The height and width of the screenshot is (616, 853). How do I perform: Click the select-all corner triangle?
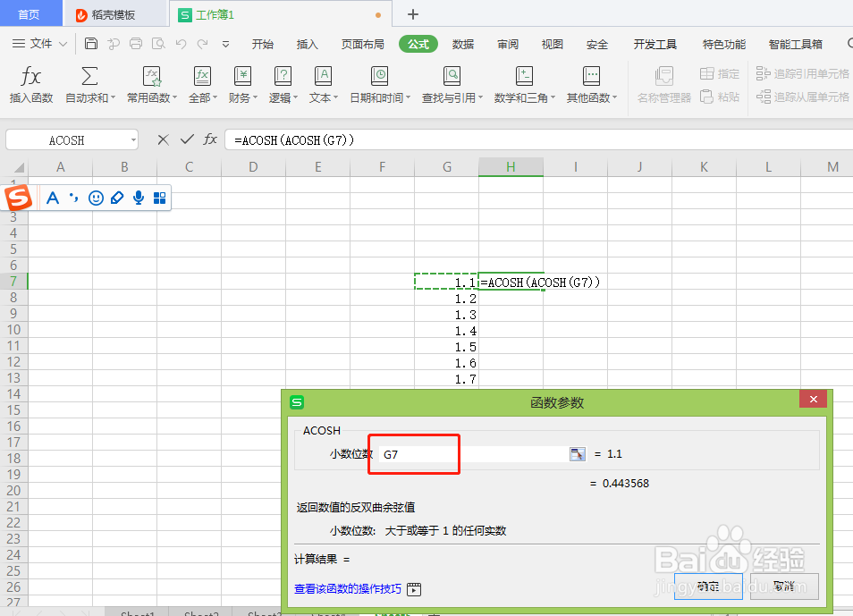[19, 167]
